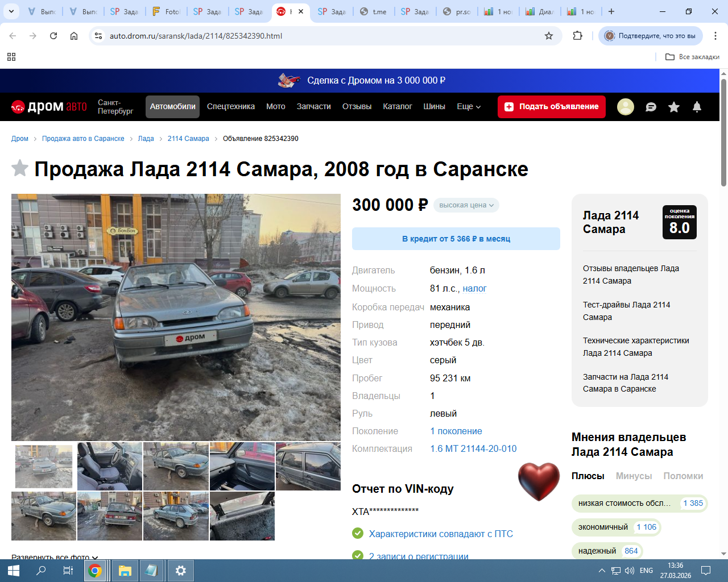Open the browser extensions puzzle icon

pyautogui.click(x=578, y=36)
